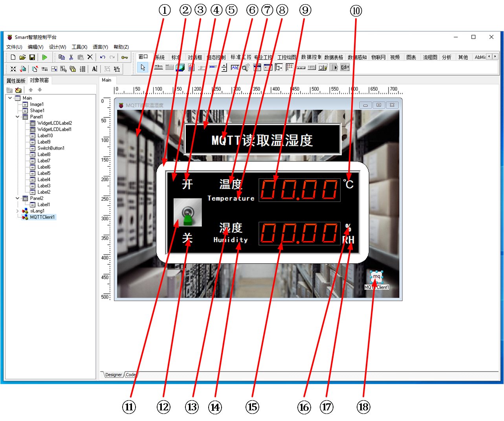Collapse the Panel2 tree node

(17, 198)
